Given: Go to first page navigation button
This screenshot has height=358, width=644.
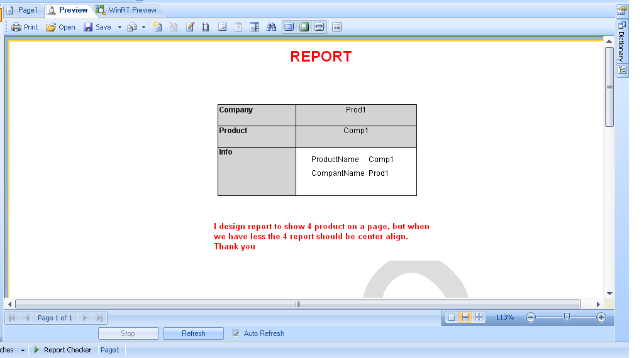Looking at the screenshot, I should click(x=11, y=318).
